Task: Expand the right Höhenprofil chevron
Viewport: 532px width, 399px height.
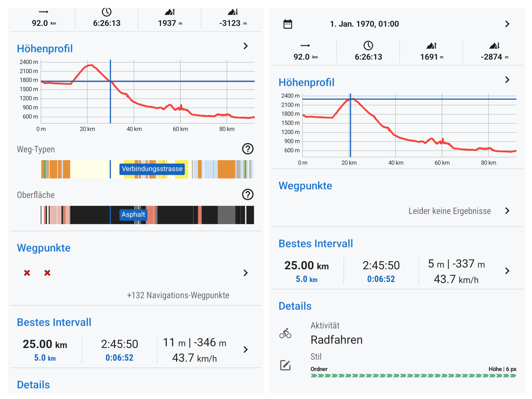Action: (x=507, y=80)
